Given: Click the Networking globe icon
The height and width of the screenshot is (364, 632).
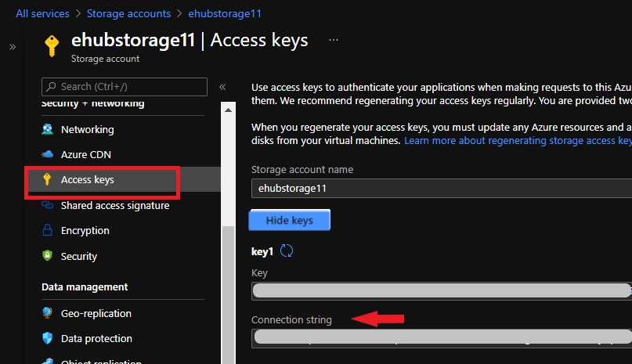Looking at the screenshot, I should [47, 129].
